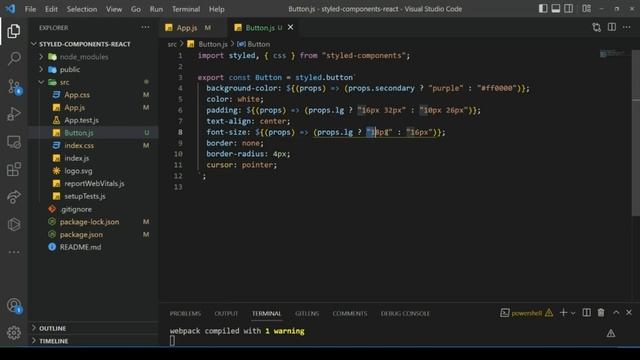This screenshot has height=360, width=640.
Task: Open the OUTPUT panel tab
Action: pyautogui.click(x=226, y=313)
